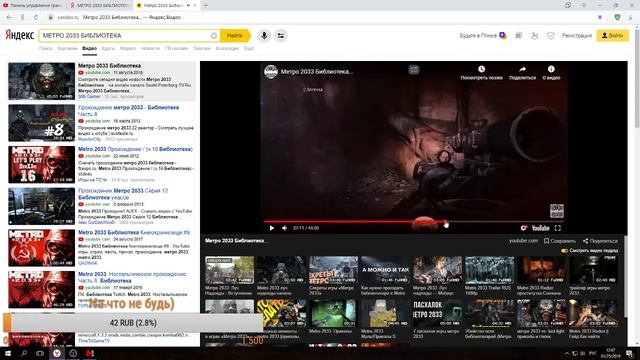Mute the video using the speaker icon
Screen dimensions: 640x360
(x=284, y=228)
